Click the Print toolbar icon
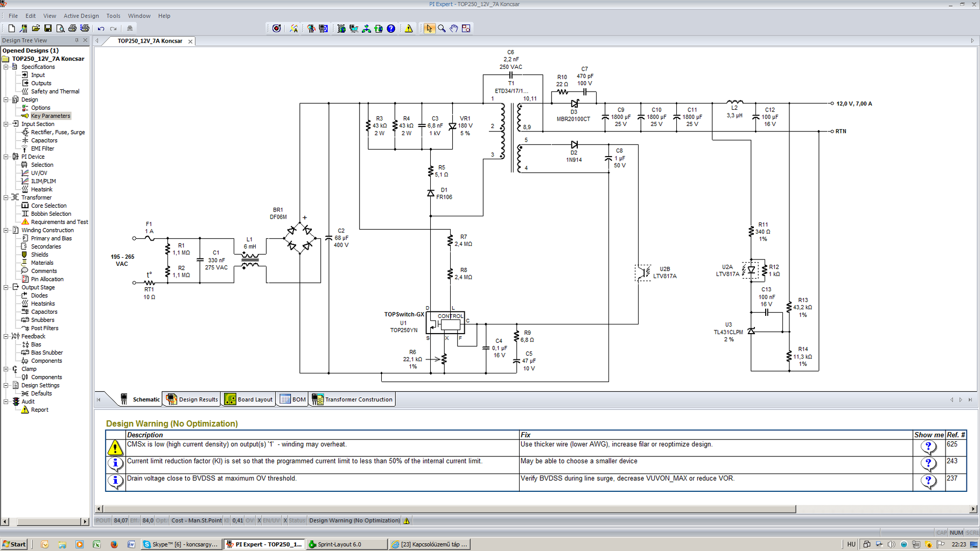The image size is (980, 551). pyautogui.click(x=72, y=29)
